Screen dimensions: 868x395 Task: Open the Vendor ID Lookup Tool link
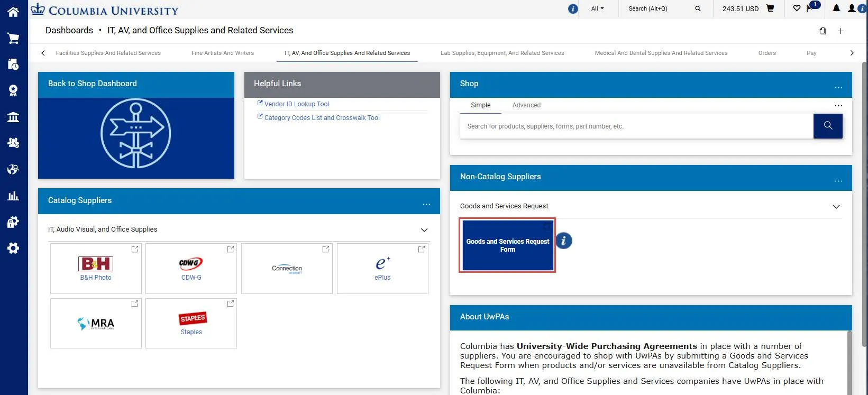pyautogui.click(x=297, y=104)
